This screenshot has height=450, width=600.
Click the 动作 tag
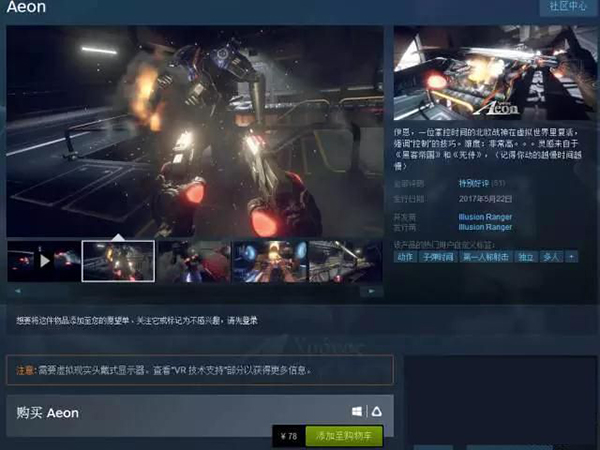point(405,257)
